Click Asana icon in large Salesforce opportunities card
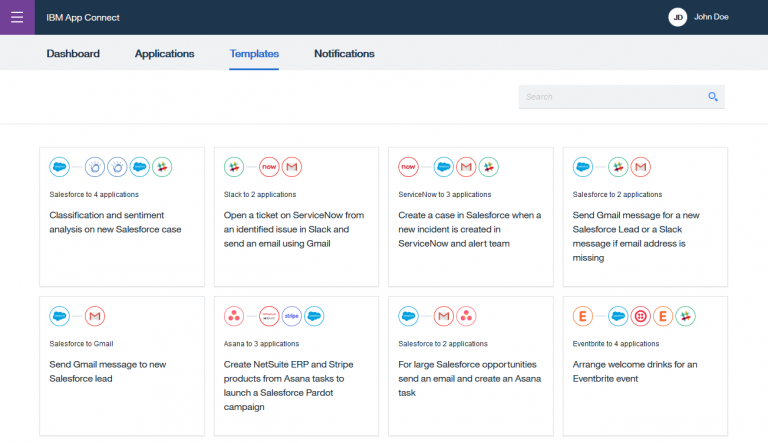768x443 pixels. coord(466,316)
